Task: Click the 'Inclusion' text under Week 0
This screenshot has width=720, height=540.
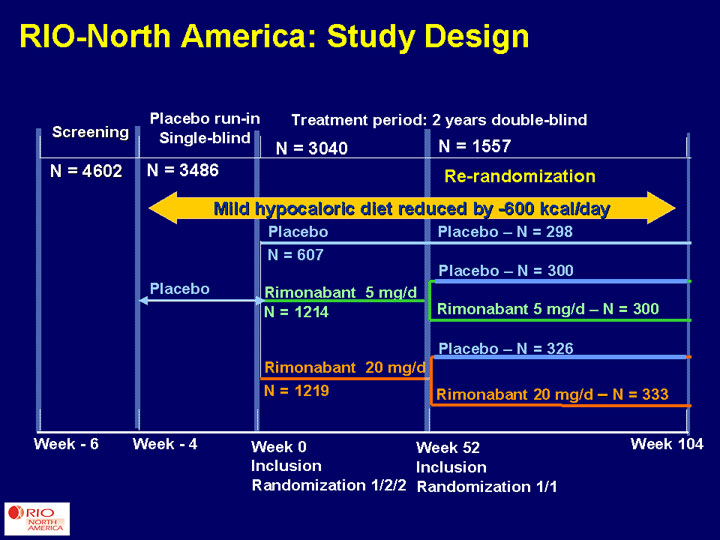Action: [286, 466]
